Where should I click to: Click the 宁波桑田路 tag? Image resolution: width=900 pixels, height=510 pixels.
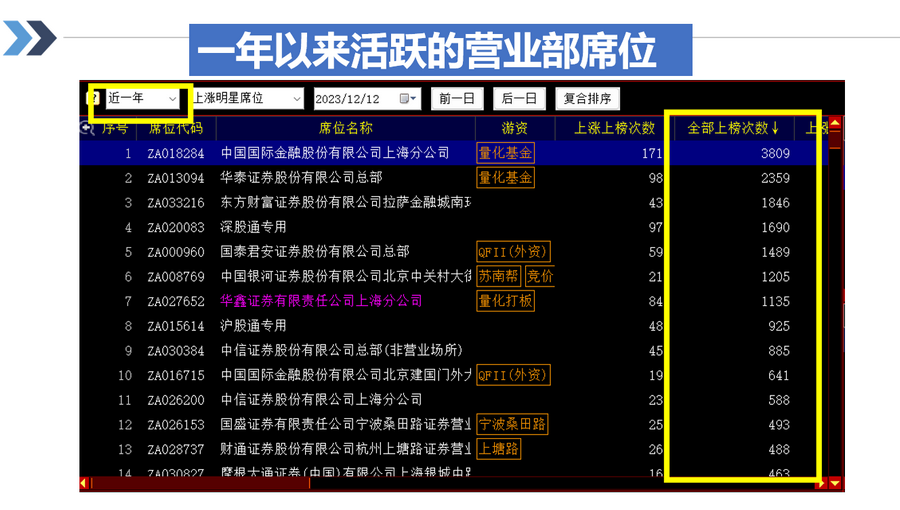[513, 425]
